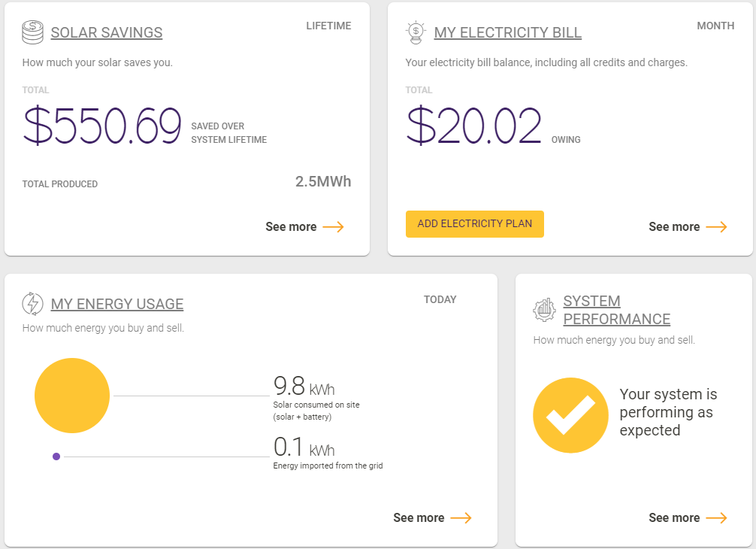Click the yellow checkmark performance status icon

571,415
